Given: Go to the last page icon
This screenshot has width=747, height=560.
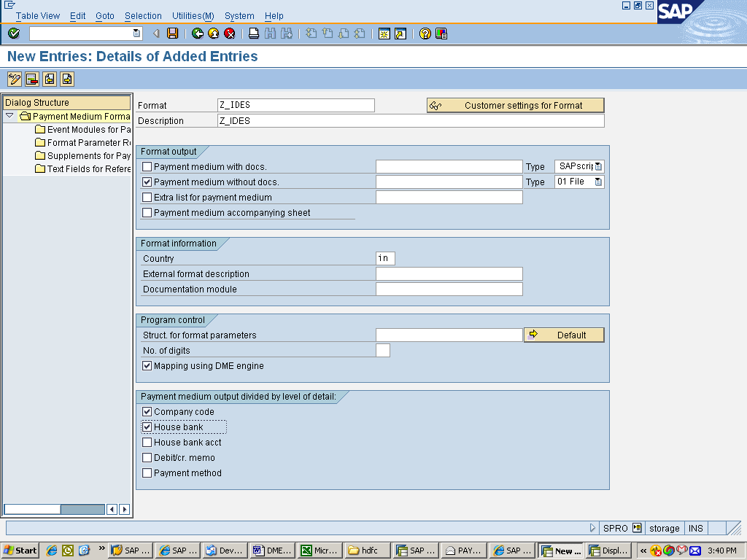Looking at the screenshot, I should click(360, 34).
